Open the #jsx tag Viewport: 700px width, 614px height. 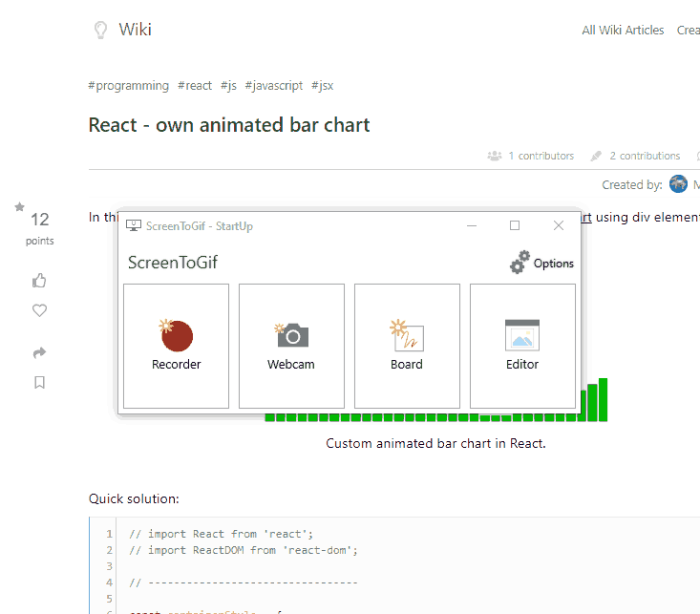point(323,85)
